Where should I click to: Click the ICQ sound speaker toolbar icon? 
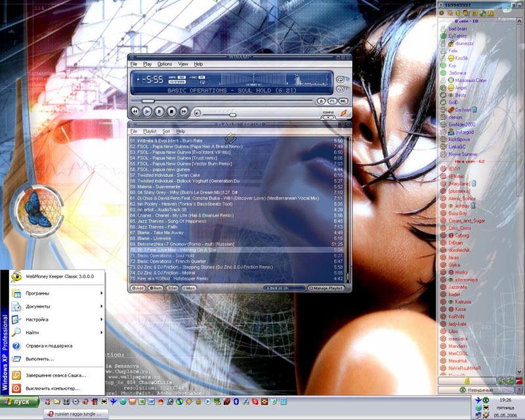click(x=457, y=13)
